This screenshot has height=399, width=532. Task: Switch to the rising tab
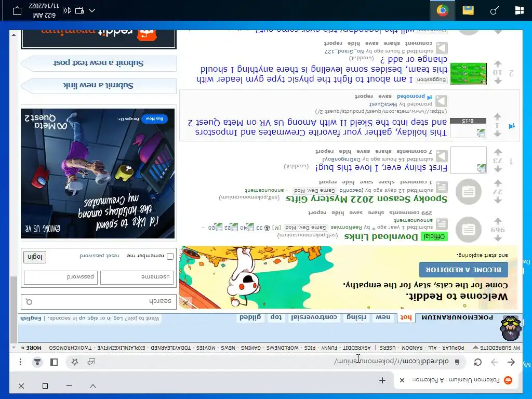coord(356,317)
